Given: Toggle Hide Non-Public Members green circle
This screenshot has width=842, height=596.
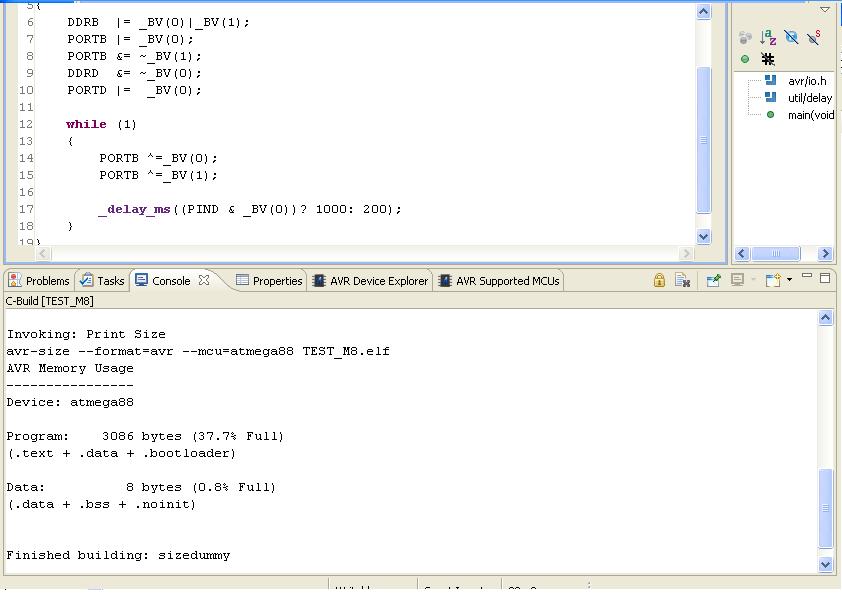Looking at the screenshot, I should [x=745, y=59].
